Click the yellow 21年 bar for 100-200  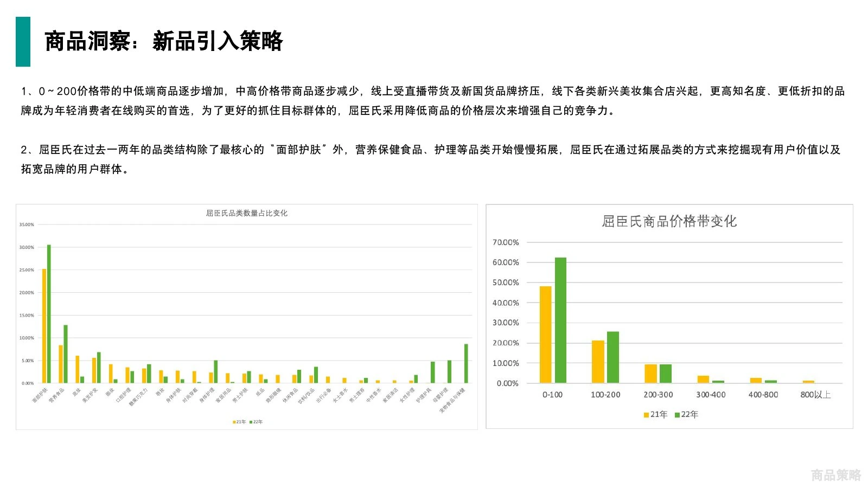pyautogui.click(x=598, y=362)
